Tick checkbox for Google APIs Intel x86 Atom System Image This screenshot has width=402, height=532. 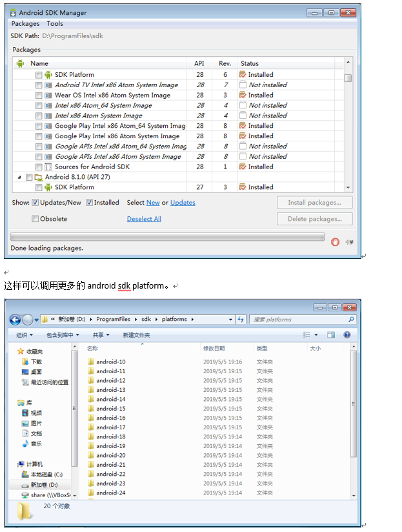coord(39,157)
